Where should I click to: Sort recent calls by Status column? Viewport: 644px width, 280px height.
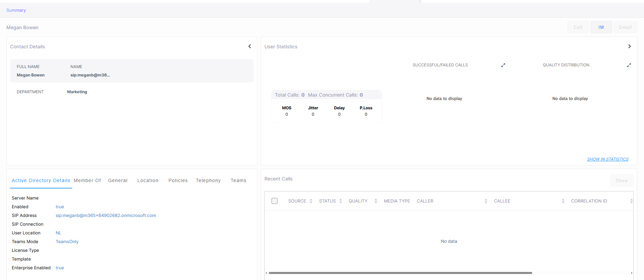click(x=340, y=201)
